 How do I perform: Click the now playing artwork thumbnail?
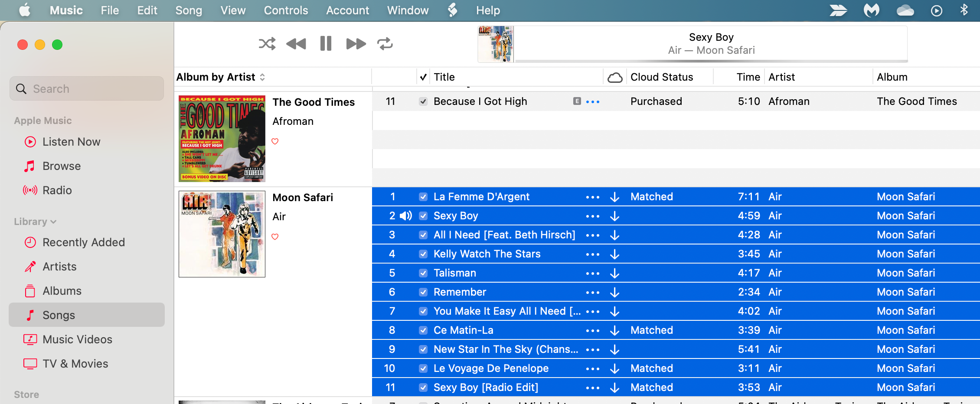[x=496, y=44]
